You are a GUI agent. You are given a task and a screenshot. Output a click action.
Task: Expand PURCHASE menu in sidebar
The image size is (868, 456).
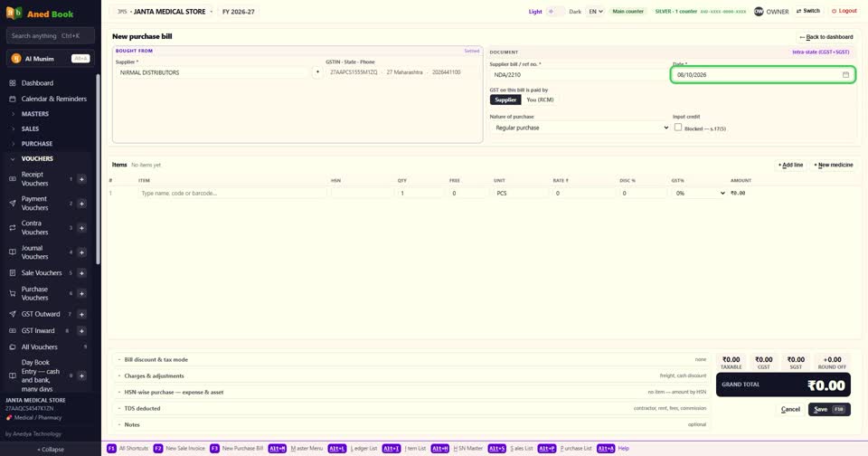click(x=36, y=144)
